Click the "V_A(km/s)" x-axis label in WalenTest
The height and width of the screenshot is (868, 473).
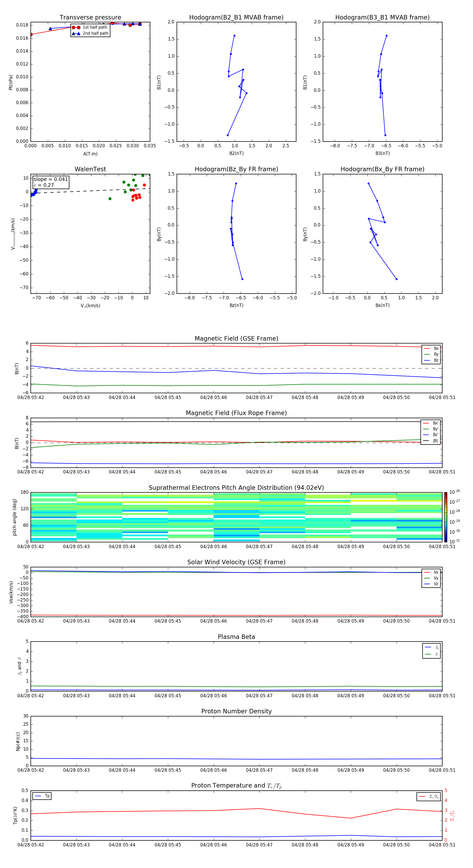90,306
